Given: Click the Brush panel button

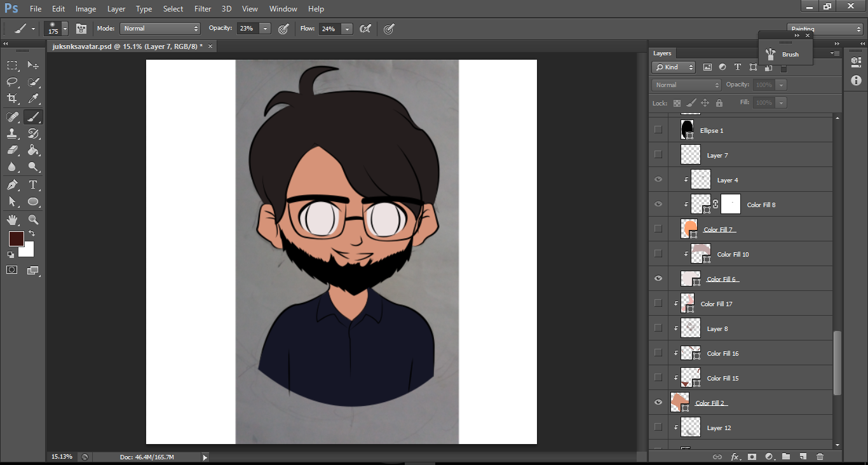Looking at the screenshot, I should coord(783,54).
